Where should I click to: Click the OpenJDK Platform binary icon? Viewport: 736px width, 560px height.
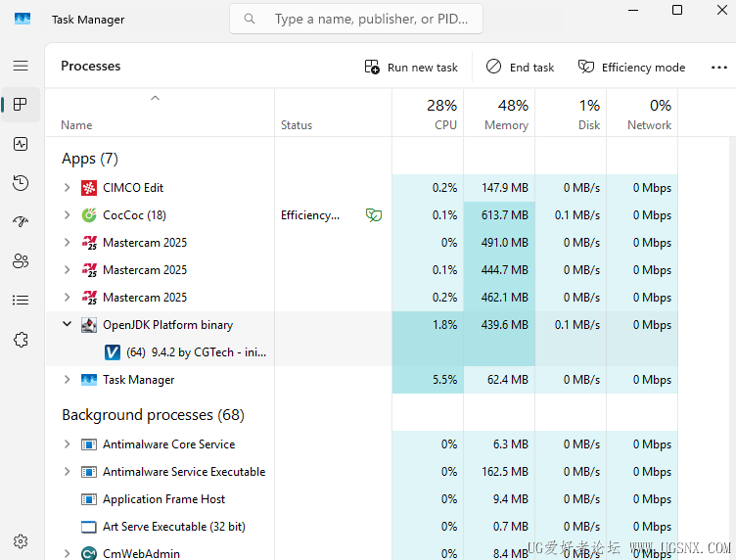[x=89, y=325]
